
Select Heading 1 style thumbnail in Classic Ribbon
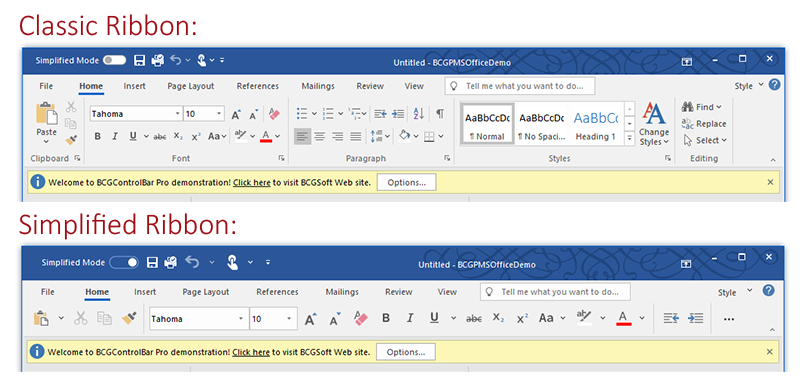point(596,124)
